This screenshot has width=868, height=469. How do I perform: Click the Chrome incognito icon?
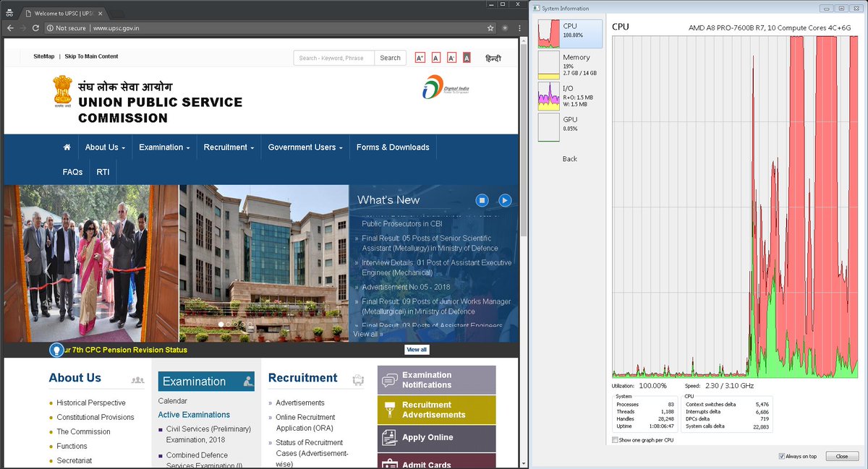click(9, 13)
